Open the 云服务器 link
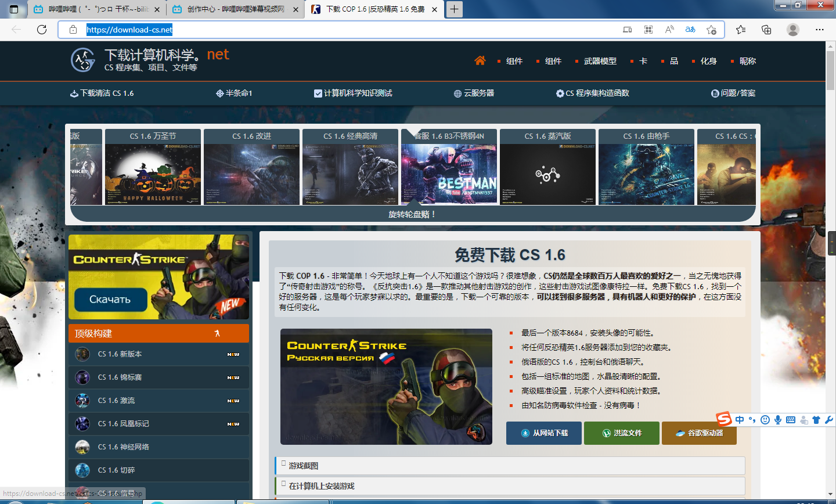Viewport: 836px width, 504px height. [474, 93]
